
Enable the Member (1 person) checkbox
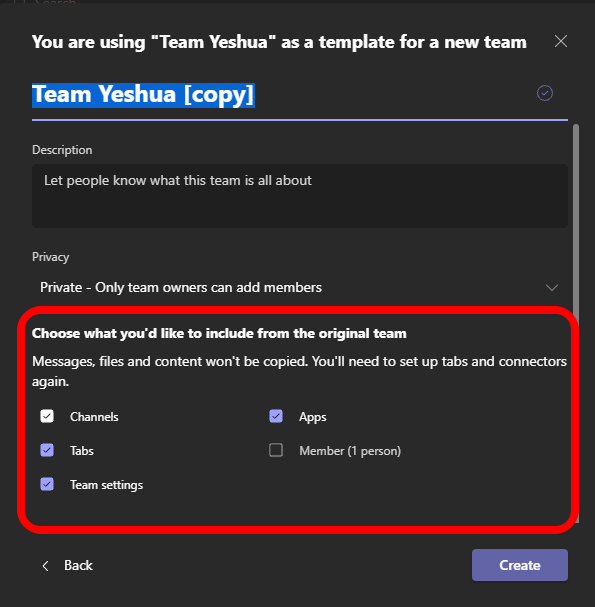276,450
